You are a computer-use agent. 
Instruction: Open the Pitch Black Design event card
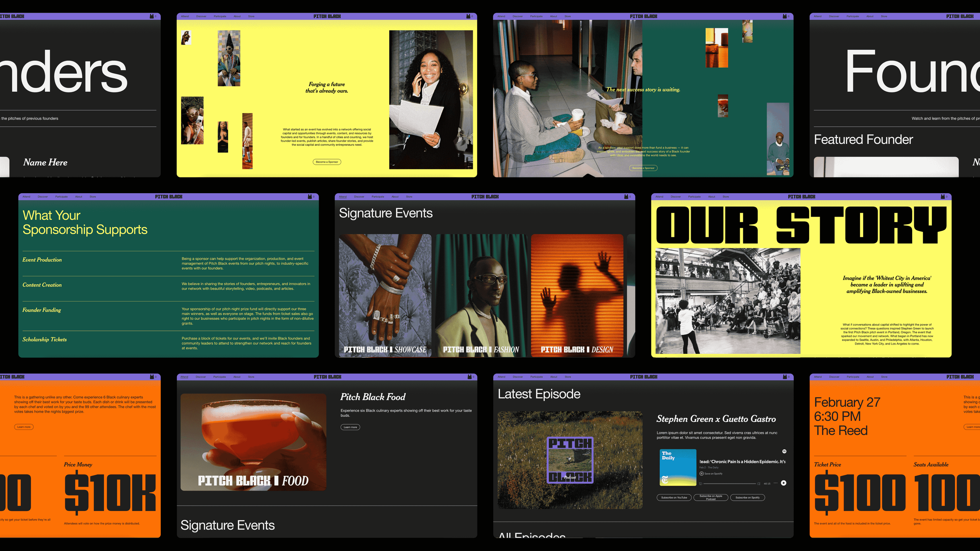pyautogui.click(x=577, y=295)
